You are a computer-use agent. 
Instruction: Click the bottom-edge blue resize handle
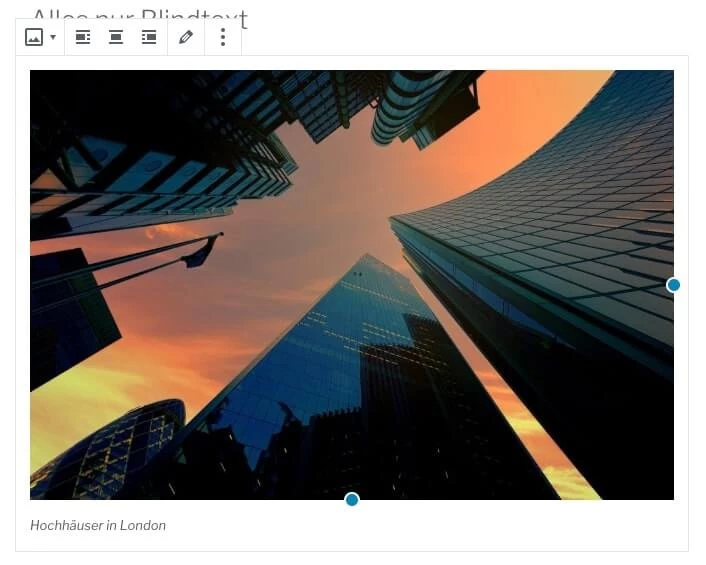point(352,499)
